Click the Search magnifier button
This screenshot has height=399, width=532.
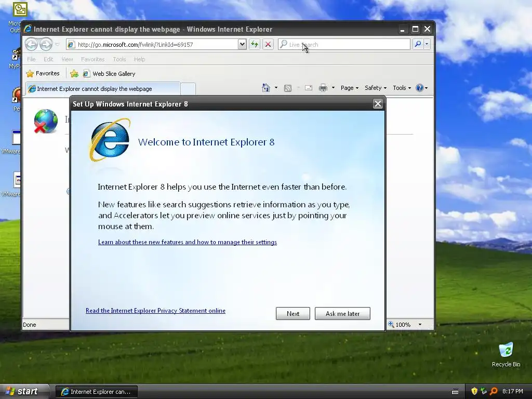tap(418, 44)
